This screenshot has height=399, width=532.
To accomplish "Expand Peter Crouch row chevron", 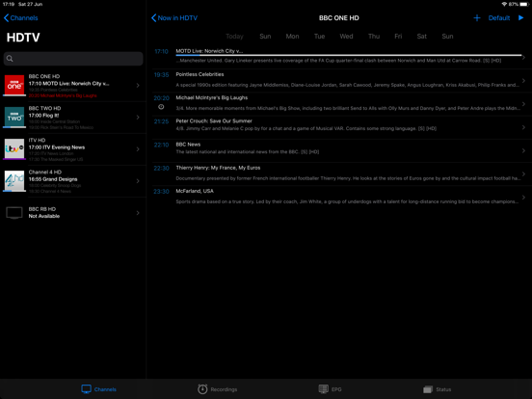I will pyautogui.click(x=523, y=127).
